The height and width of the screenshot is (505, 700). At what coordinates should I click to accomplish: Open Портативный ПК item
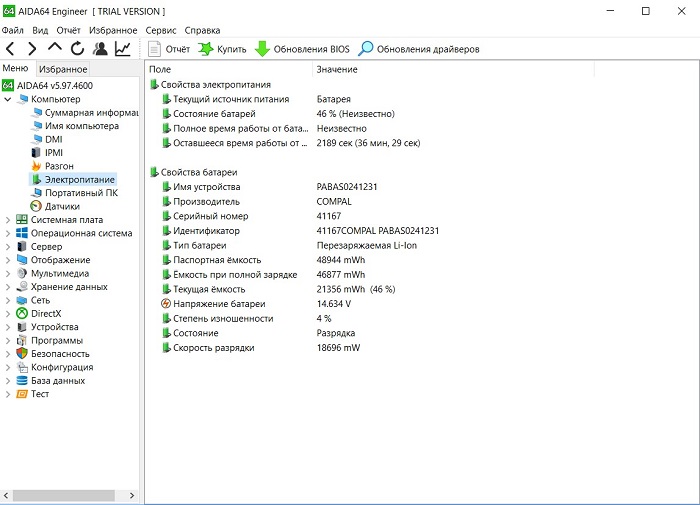click(x=75, y=193)
